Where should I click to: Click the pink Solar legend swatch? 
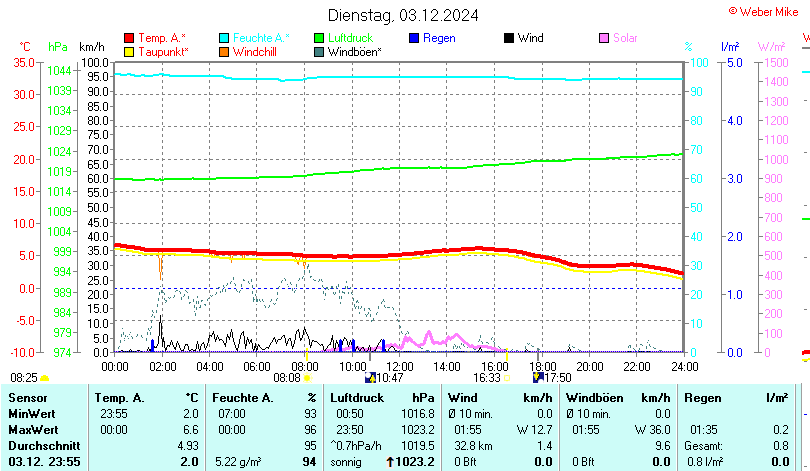tap(604, 38)
